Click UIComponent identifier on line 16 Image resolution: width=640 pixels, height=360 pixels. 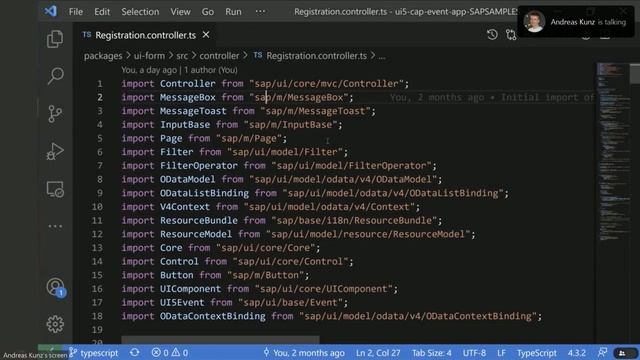click(x=190, y=289)
